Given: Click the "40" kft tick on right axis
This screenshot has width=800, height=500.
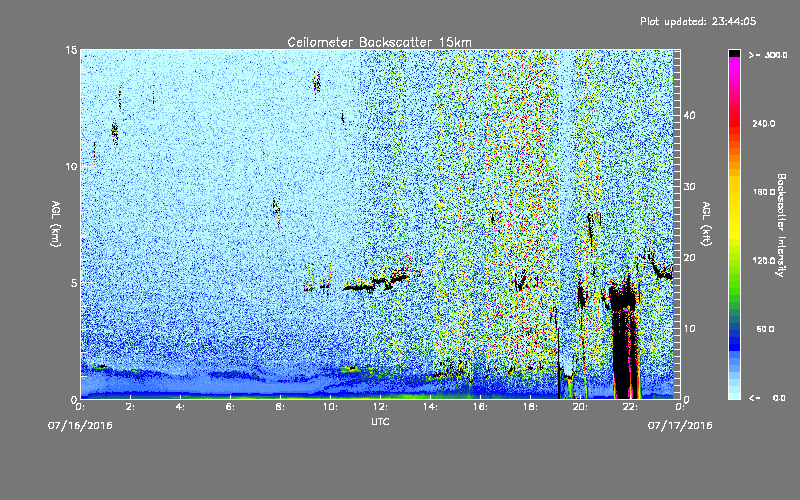Looking at the screenshot, I should pos(689,115).
